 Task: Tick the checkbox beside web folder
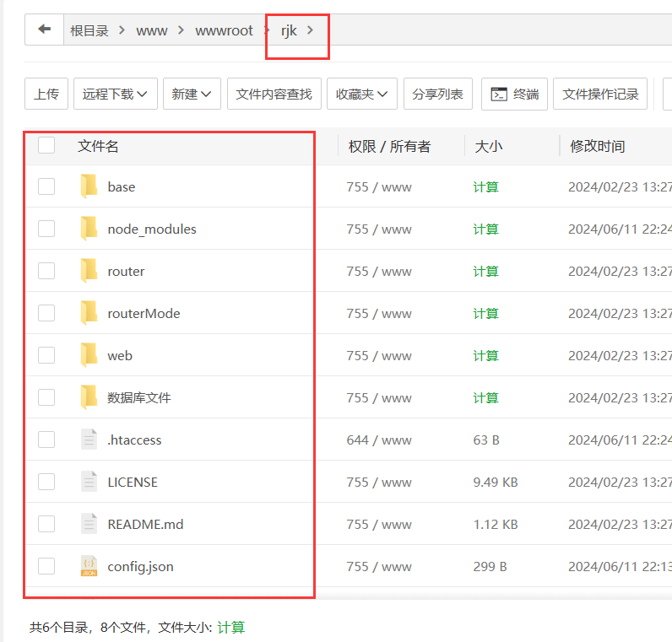click(x=46, y=355)
